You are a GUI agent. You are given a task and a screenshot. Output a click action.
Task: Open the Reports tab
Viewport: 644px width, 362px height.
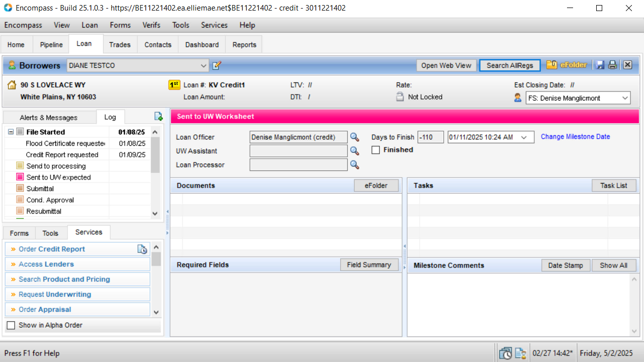245,45
